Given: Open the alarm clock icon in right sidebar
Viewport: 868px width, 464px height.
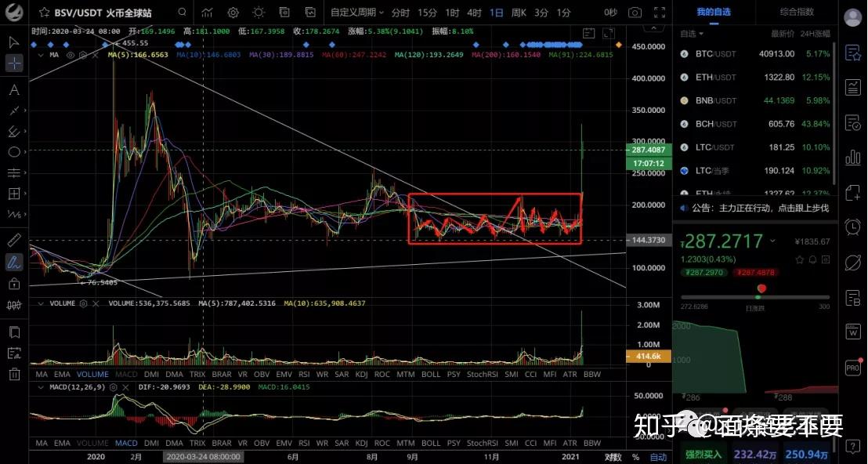Looking at the screenshot, I should pyautogui.click(x=853, y=227).
